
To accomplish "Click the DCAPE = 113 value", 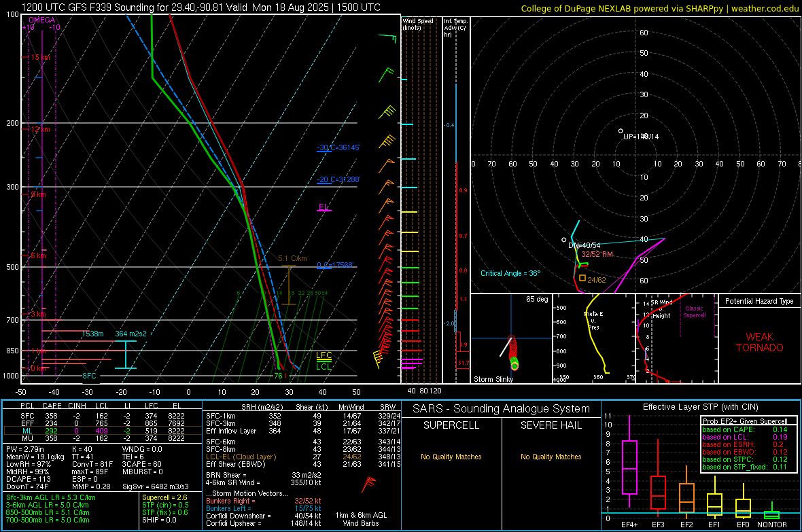I will (28, 479).
